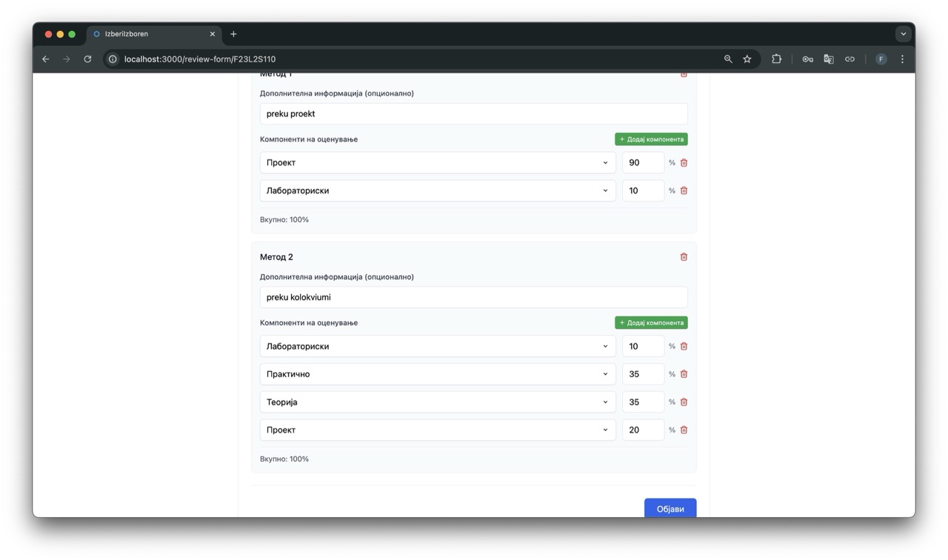Delete Метод 2 with its trash icon

pyautogui.click(x=684, y=257)
